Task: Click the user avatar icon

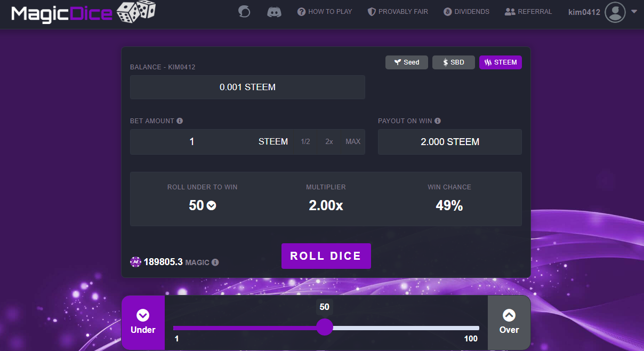Action: coord(615,12)
